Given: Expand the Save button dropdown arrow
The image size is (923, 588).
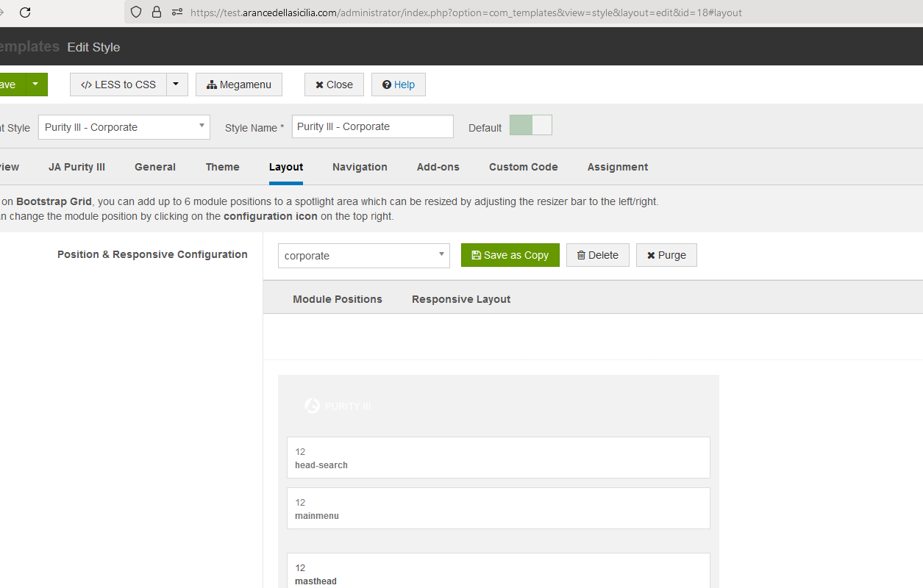Looking at the screenshot, I should 35,85.
